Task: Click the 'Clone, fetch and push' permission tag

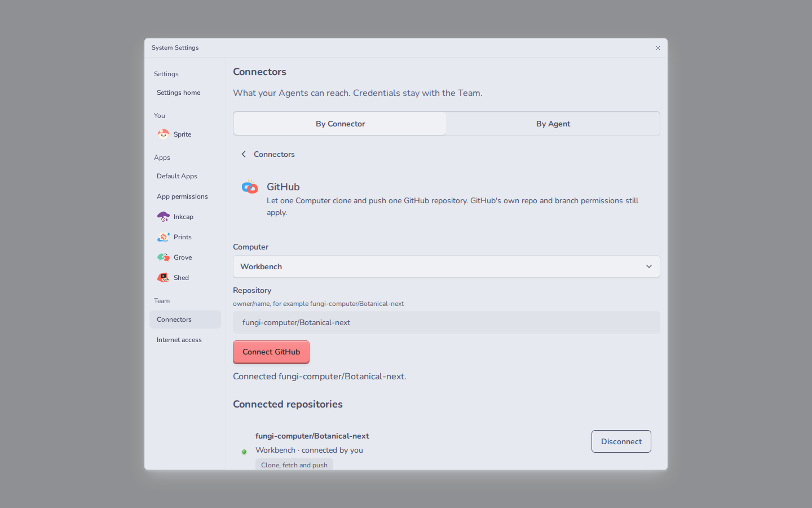Action: (294, 465)
